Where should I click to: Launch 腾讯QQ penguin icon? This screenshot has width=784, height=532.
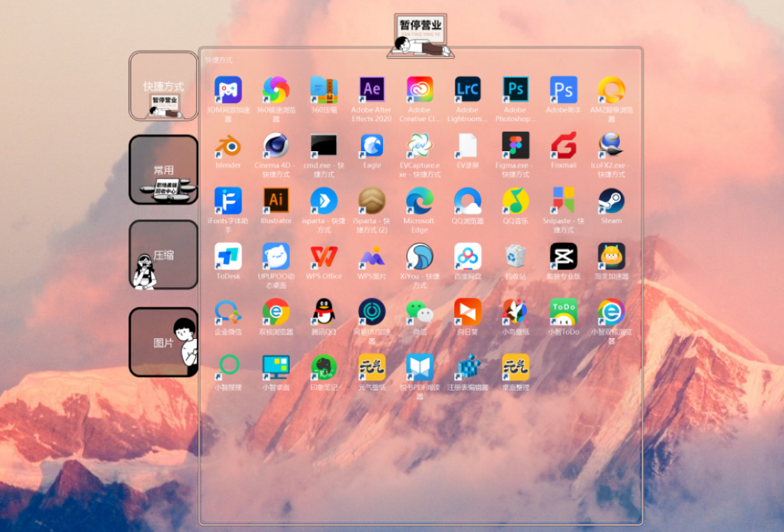coord(323,311)
